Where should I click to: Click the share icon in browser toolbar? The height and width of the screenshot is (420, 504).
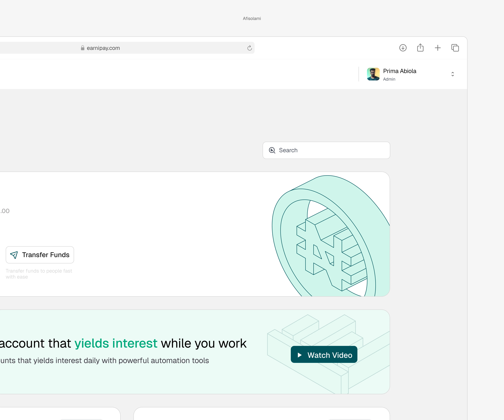420,48
